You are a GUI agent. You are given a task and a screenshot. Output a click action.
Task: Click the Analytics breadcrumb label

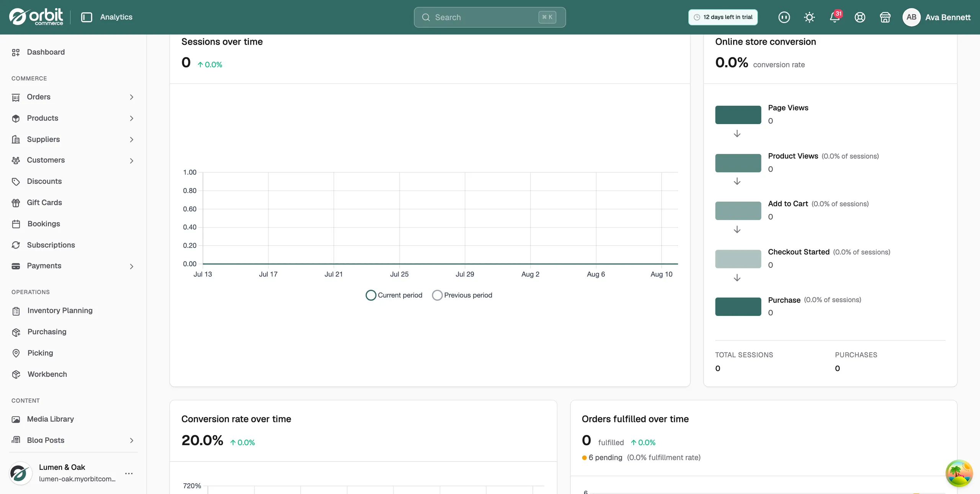coord(116,17)
